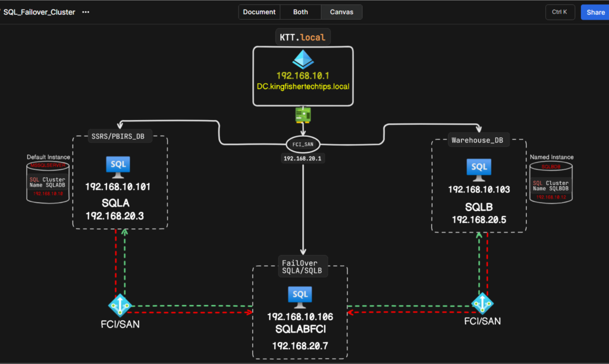
Task: Select the Warehouse_DB group label
Action: (x=478, y=140)
